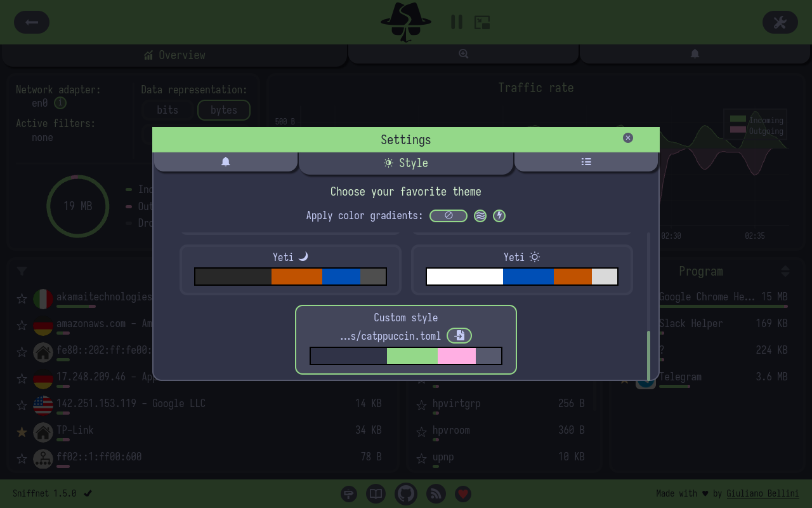This screenshot has height=508, width=812.
Task: Open the GitHub footer icon
Action: pyautogui.click(x=406, y=493)
